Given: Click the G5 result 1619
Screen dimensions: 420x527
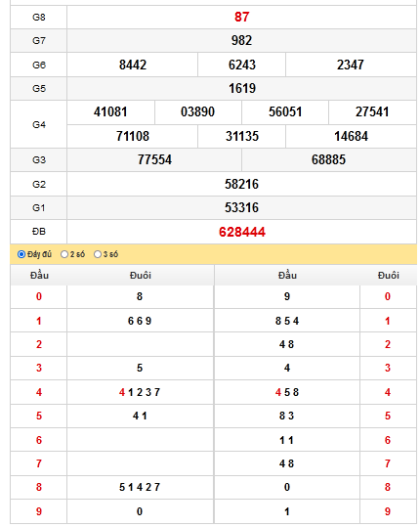Looking at the screenshot, I should pos(241,88).
